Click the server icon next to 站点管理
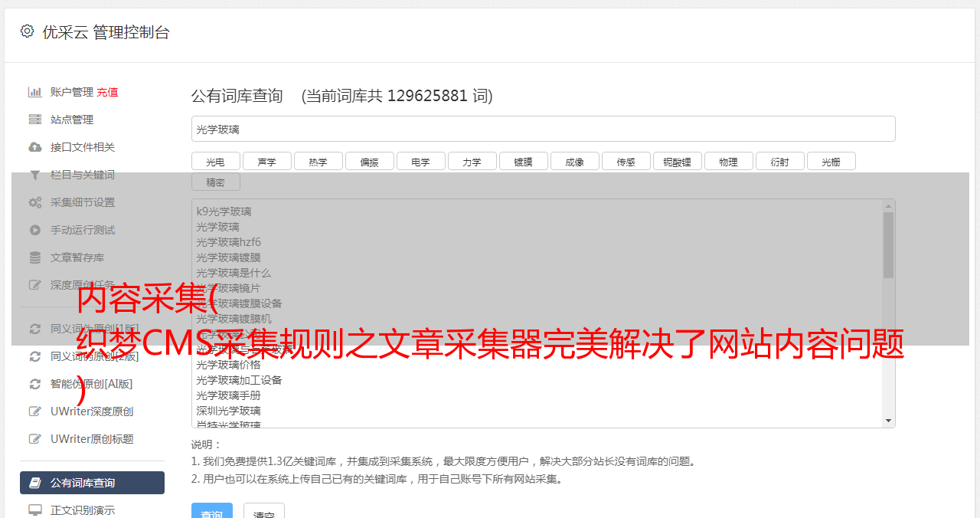 [34, 120]
